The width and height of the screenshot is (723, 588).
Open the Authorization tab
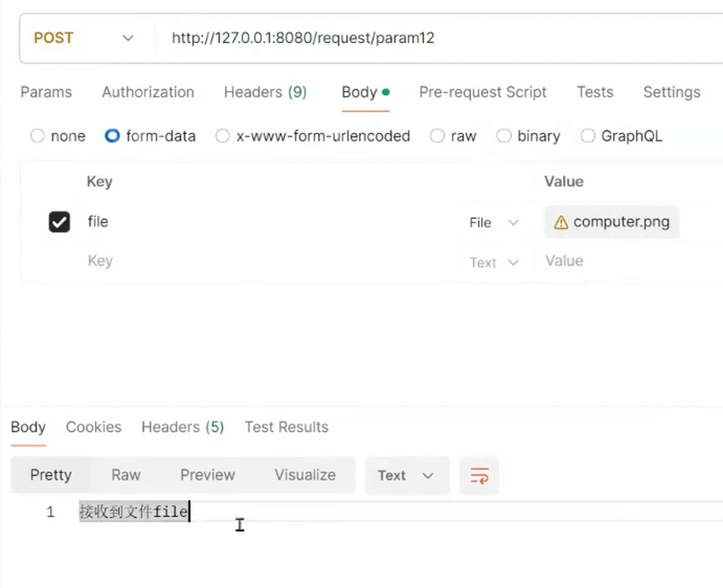(x=148, y=92)
